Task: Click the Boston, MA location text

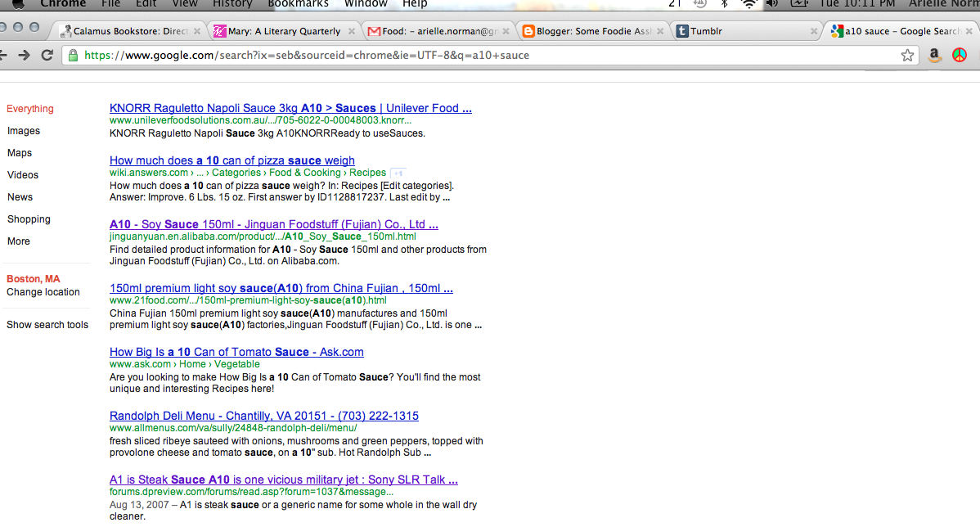Action: 33,279
